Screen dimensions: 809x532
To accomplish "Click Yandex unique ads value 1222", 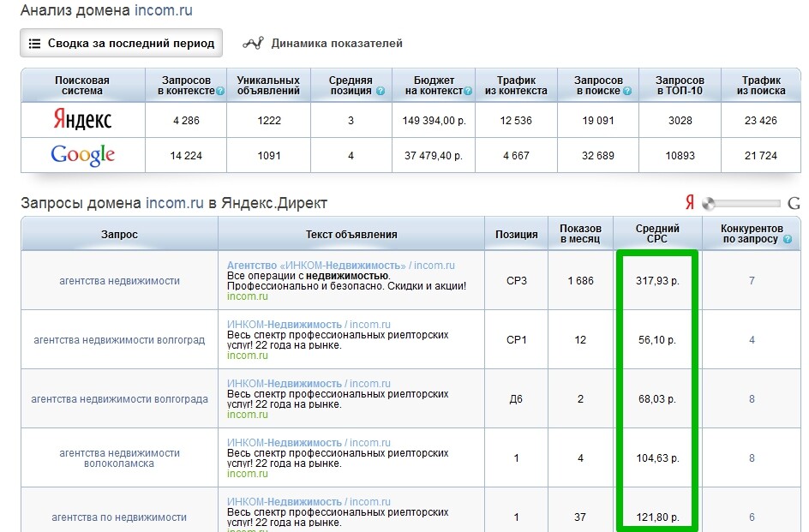I will point(269,120).
